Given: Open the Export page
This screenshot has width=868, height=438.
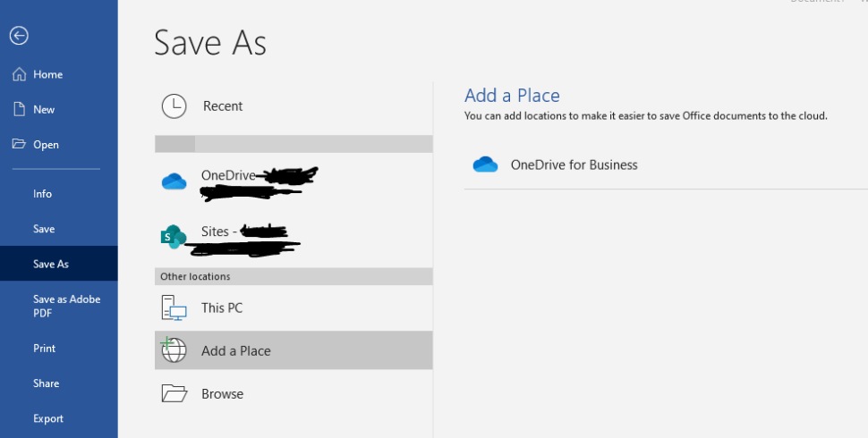Looking at the screenshot, I should click(59, 418).
